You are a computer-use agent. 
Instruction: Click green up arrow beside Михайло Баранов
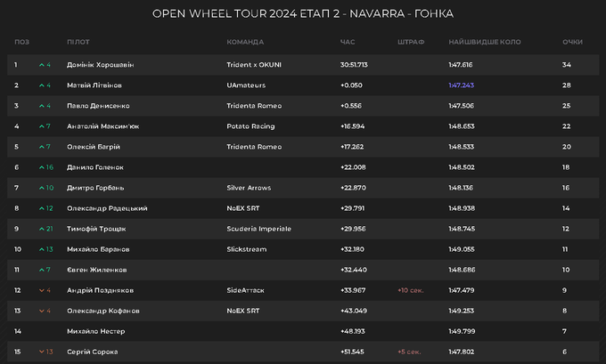coord(41,249)
